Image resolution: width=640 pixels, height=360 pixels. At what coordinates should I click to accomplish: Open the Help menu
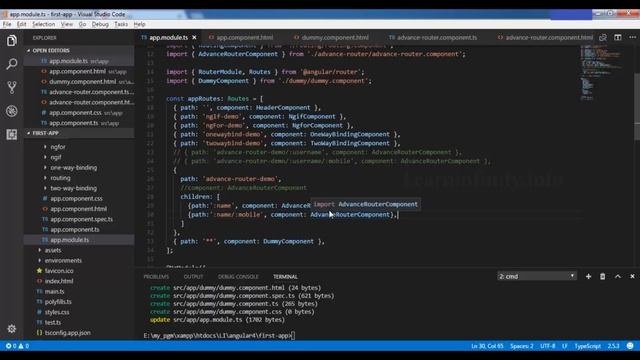[139, 24]
